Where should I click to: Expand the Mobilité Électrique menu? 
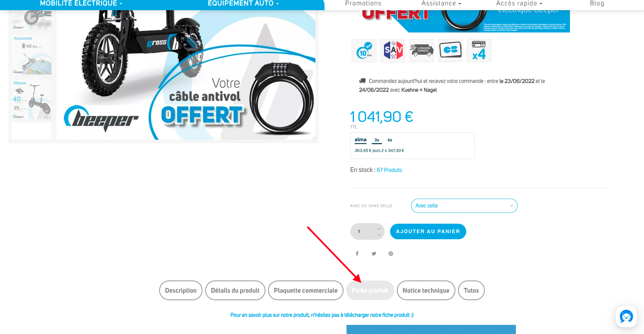(x=81, y=3)
